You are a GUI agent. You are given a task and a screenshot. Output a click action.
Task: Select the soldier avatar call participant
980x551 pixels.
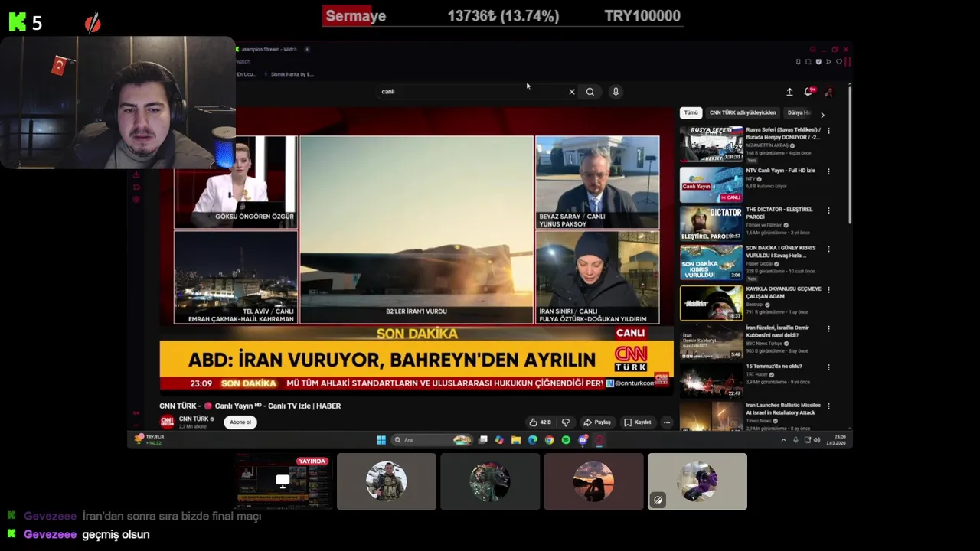tap(387, 481)
